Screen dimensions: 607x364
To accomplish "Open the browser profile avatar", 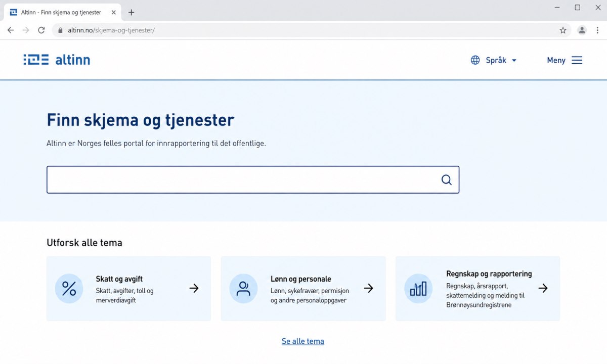I will tap(582, 30).
